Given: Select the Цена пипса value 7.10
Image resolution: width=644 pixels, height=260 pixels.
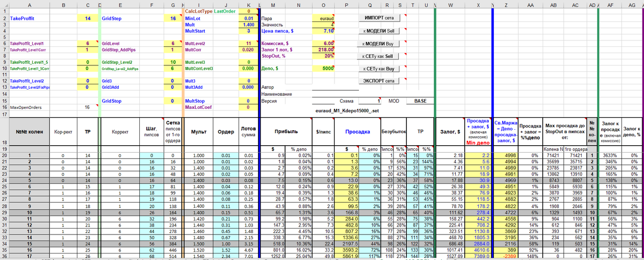Looking at the screenshot, I should pyautogui.click(x=323, y=31).
